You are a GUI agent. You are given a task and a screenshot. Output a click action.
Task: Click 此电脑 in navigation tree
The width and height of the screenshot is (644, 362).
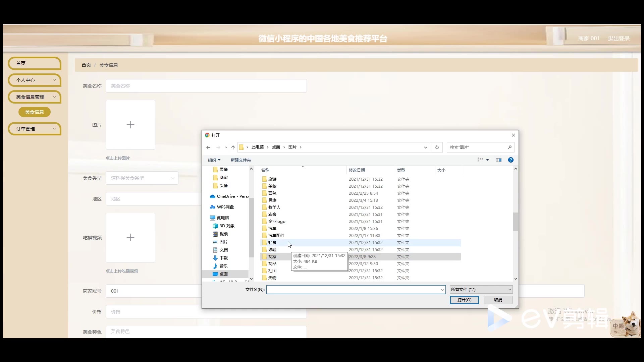pyautogui.click(x=223, y=218)
